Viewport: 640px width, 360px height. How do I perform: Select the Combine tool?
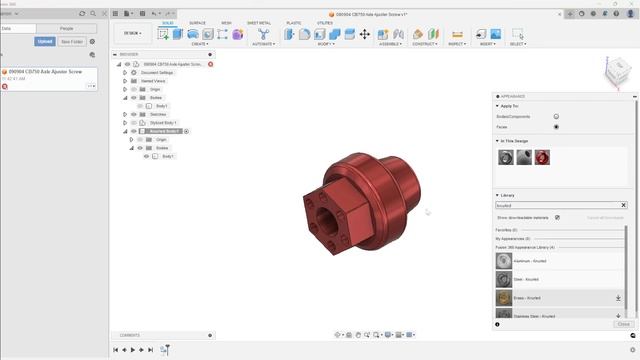pyautogui.click(x=335, y=34)
